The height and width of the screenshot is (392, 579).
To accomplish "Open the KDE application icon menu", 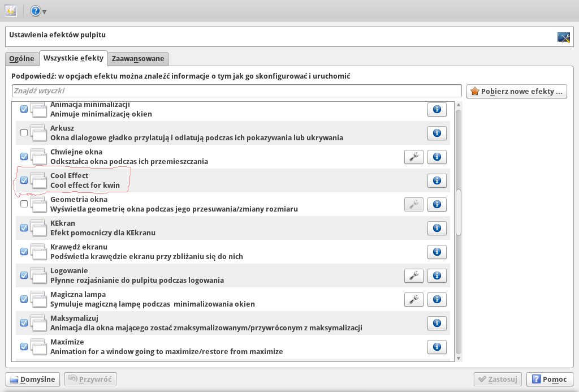I will pyautogui.click(x=10, y=11).
